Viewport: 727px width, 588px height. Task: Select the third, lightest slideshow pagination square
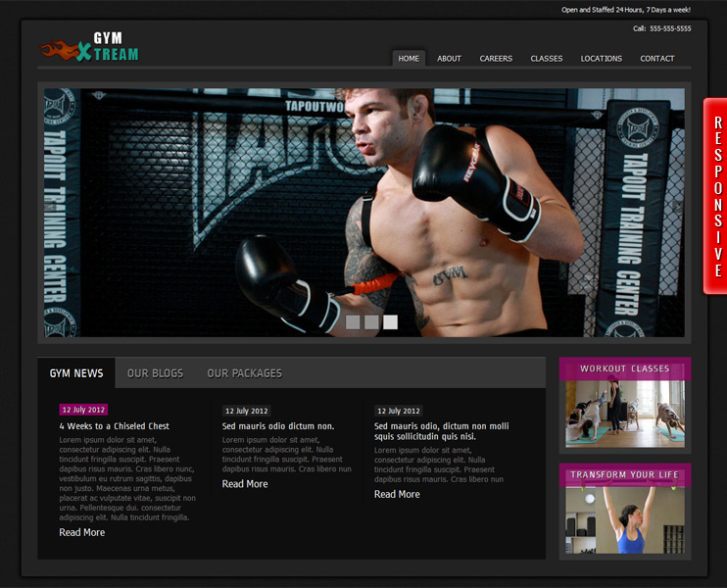tap(390, 322)
